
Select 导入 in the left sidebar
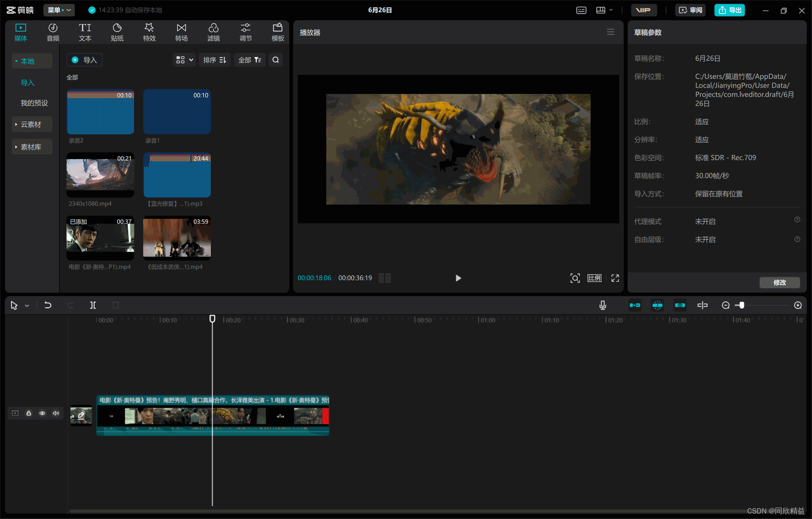point(27,82)
